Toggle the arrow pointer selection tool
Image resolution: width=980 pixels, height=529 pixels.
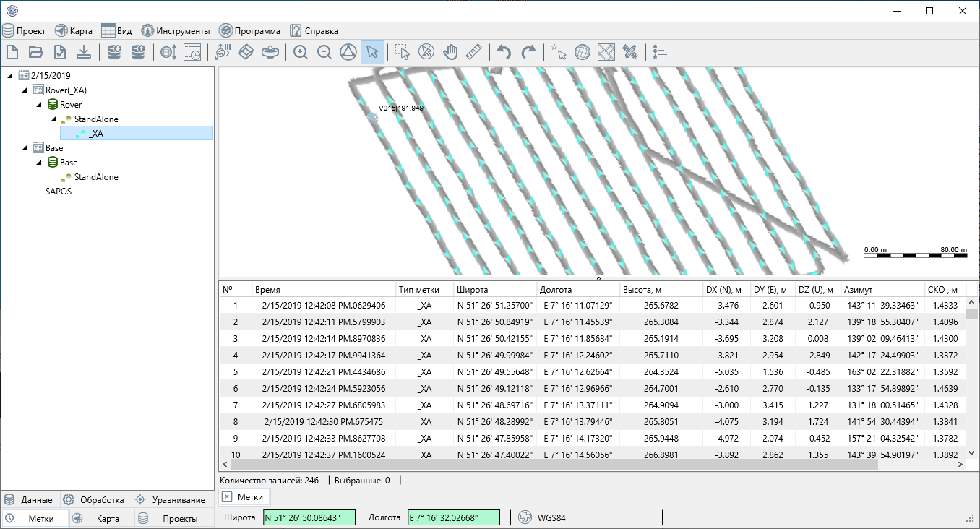[372, 52]
